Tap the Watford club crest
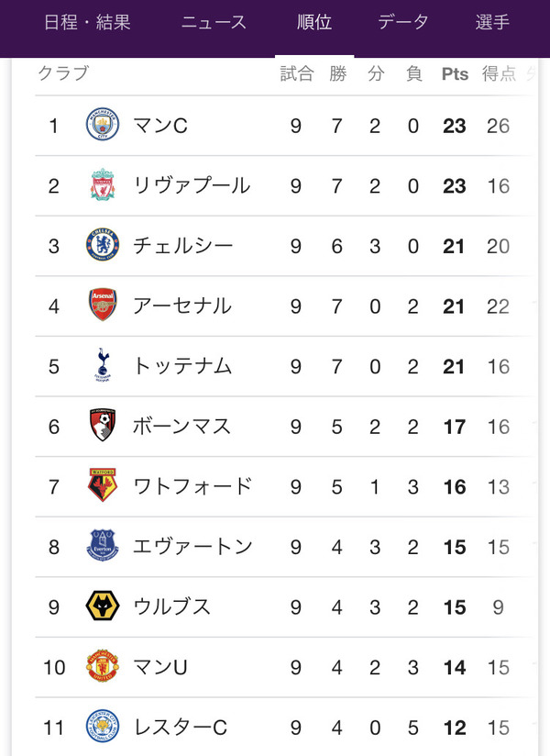Screen dimensions: 550x756 [x=103, y=485]
